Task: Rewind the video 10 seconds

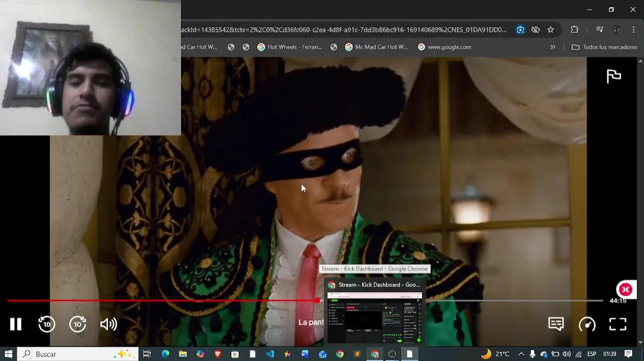Action: click(47, 324)
